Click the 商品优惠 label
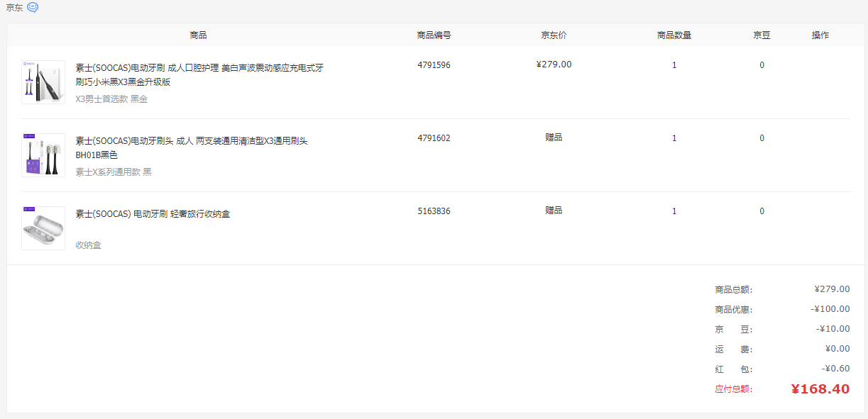The image size is (868, 419). pyautogui.click(x=733, y=309)
